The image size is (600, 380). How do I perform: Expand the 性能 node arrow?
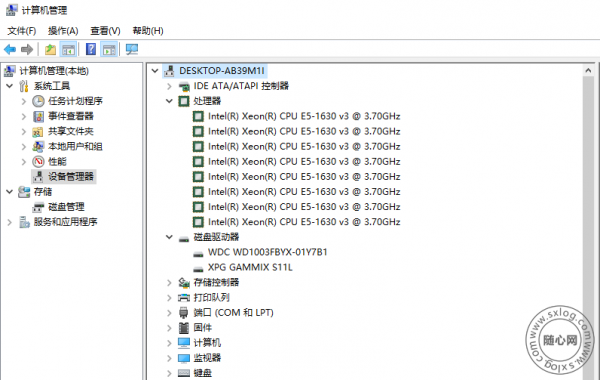coord(24,162)
